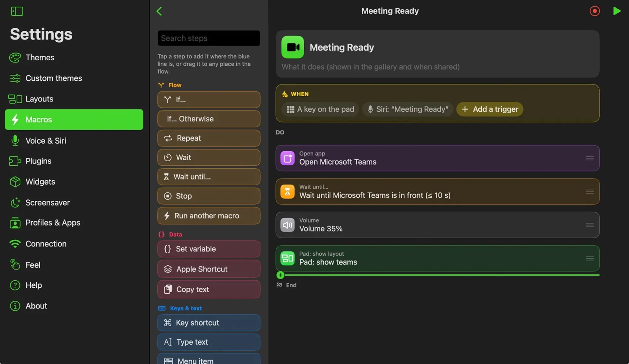Click drag handle of Pad: show teams step
This screenshot has height=364, width=629.
(x=590, y=258)
